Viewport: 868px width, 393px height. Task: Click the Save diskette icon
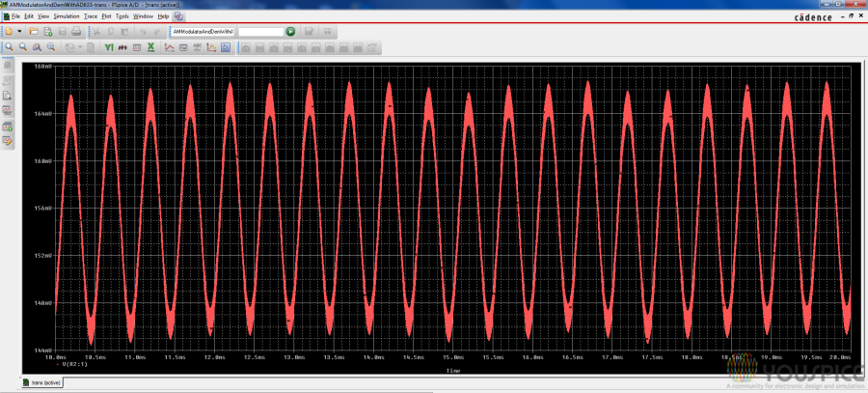pyautogui.click(x=62, y=32)
